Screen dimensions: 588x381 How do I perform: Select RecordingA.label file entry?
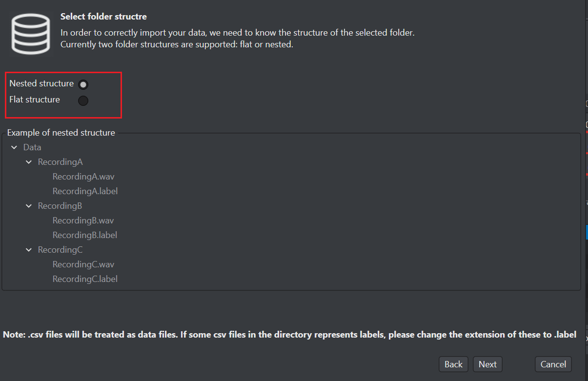click(x=85, y=191)
